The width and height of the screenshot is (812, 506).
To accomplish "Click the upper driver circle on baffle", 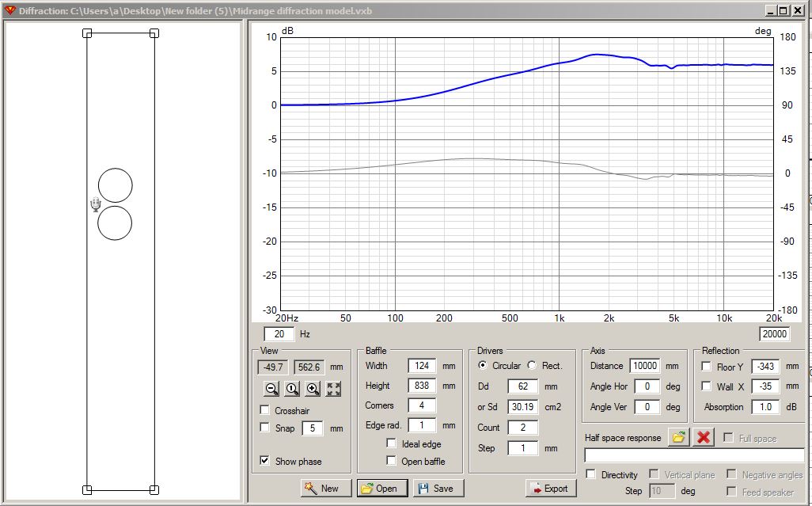I will pos(115,185).
